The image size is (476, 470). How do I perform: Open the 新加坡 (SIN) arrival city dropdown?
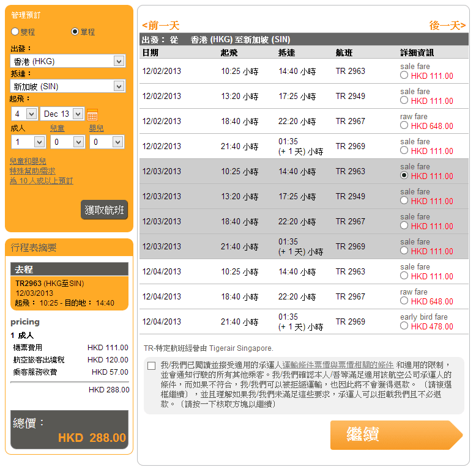pyautogui.click(x=67, y=86)
